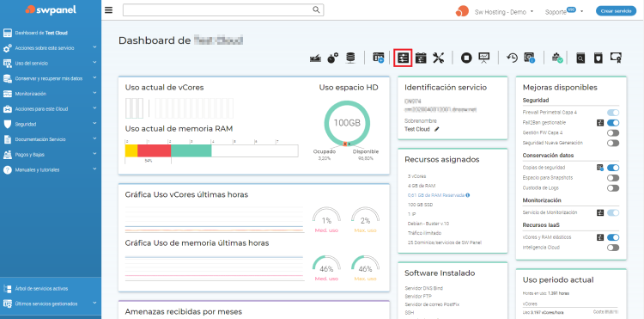Toggle Fail2Ban gestionable switch
Screen dimensions: 644x319
click(x=613, y=122)
